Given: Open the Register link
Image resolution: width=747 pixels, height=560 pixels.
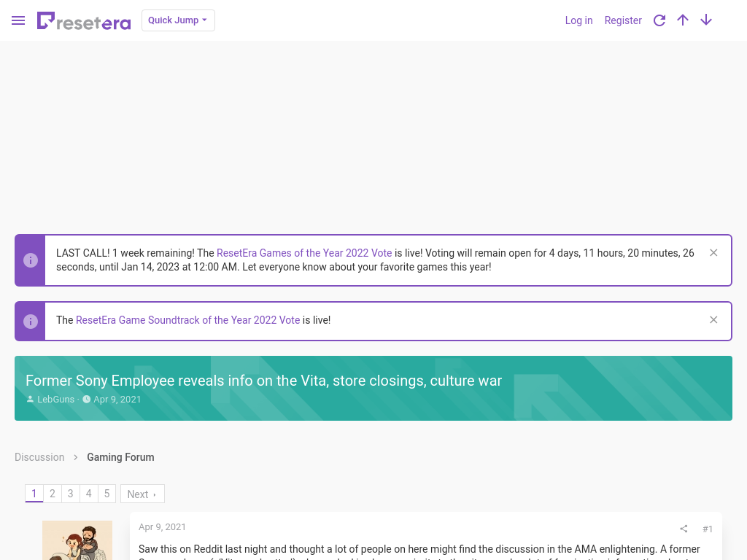Looking at the screenshot, I should click(x=623, y=20).
